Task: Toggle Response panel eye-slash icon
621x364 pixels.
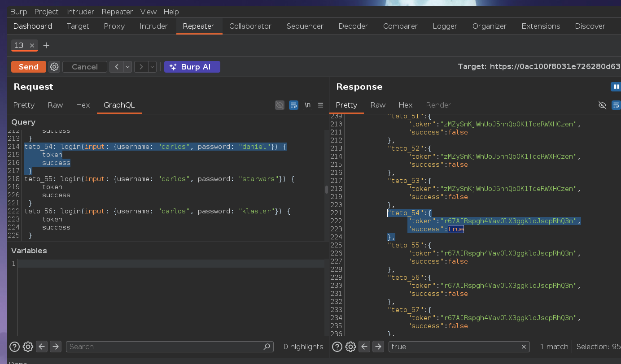Action: coord(603,105)
